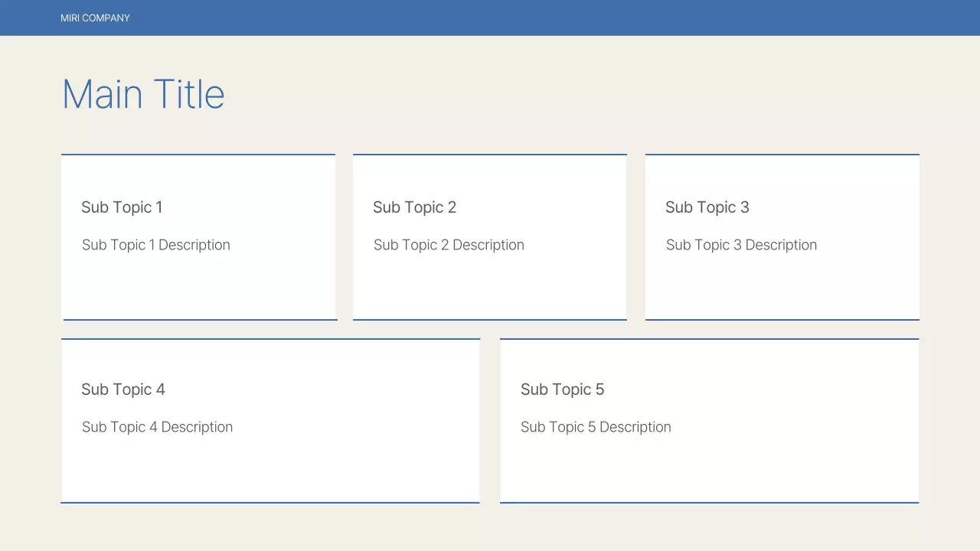Click blank space under Sub Topic 3 Description
The height and width of the screenshot is (551, 980).
[782, 287]
